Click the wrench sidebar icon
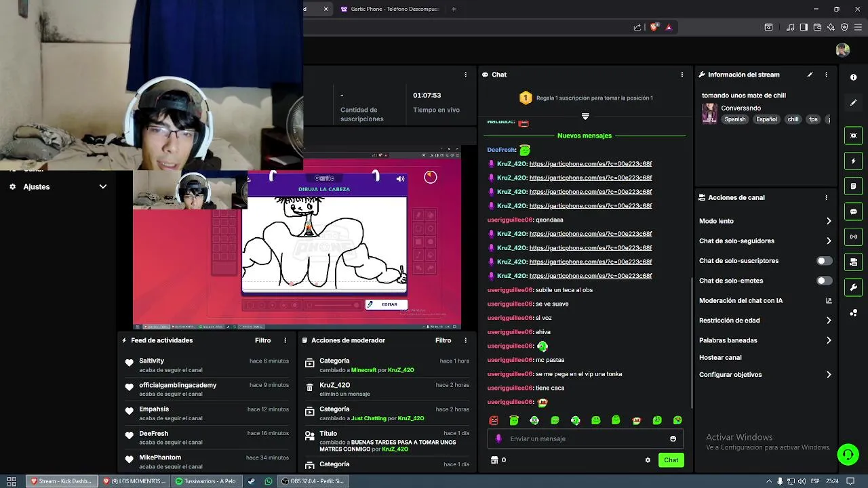Screen dimensions: 868x488 854,287
